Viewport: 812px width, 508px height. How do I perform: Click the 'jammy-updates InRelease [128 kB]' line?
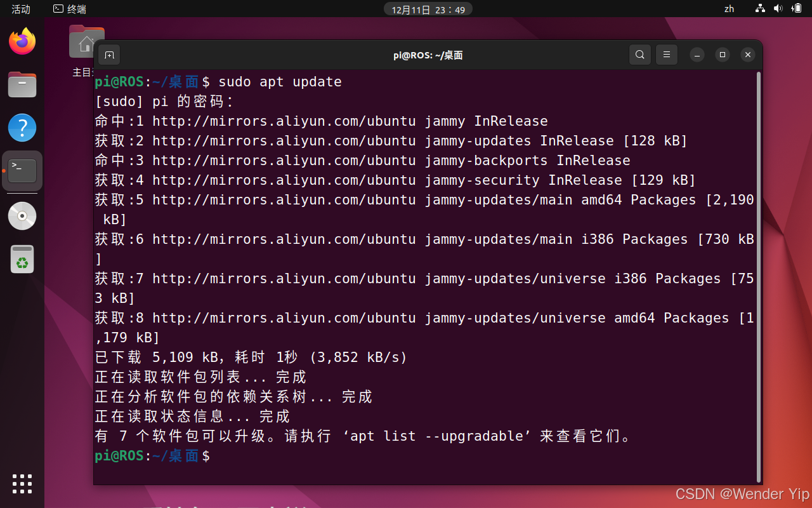click(391, 141)
